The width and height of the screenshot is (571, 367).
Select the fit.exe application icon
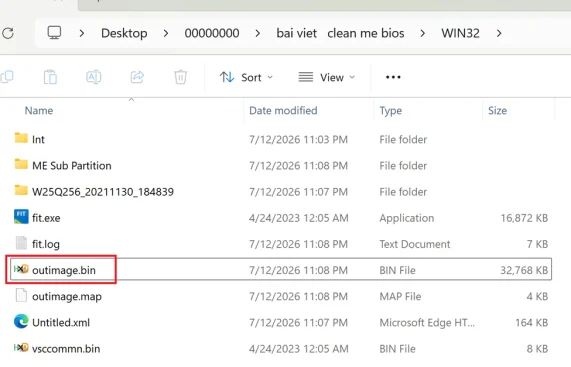click(x=21, y=217)
